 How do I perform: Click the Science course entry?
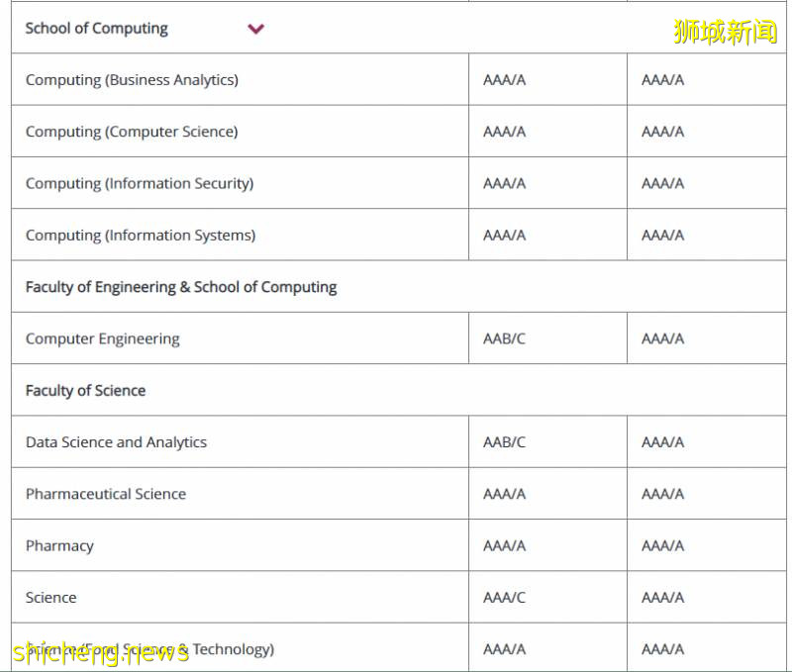50,598
